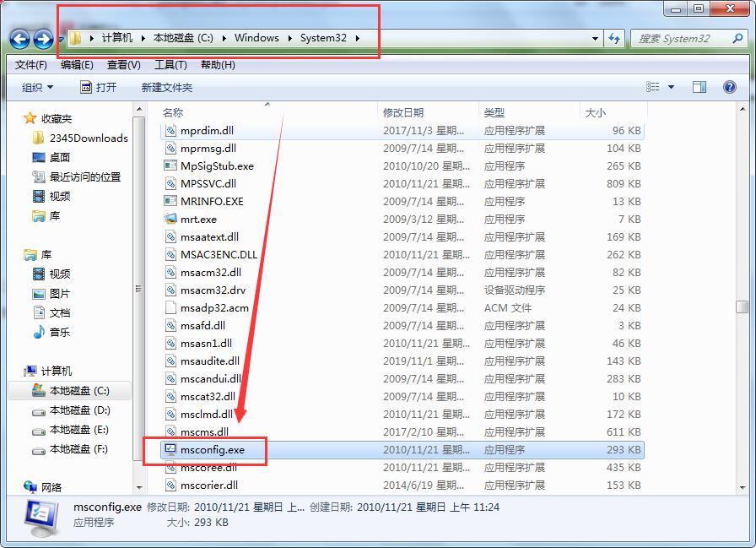Open the 查看(V) menu
756x548 pixels.
pos(123,65)
